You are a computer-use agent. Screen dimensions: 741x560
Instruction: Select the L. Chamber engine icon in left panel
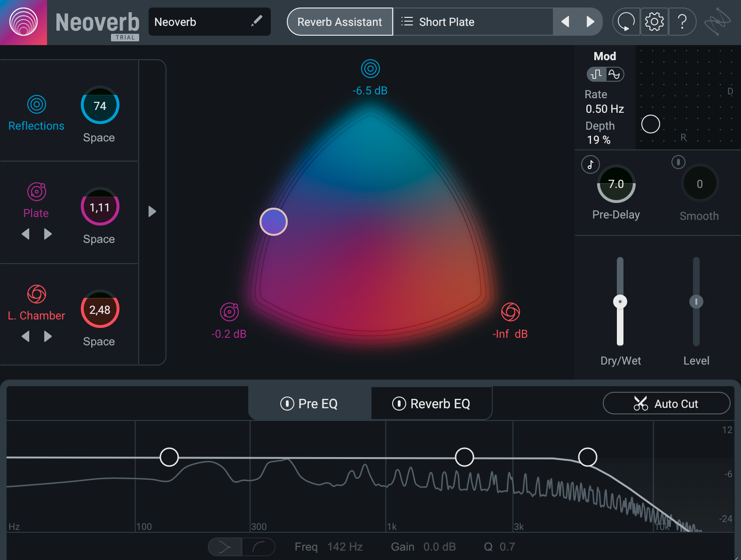37,294
